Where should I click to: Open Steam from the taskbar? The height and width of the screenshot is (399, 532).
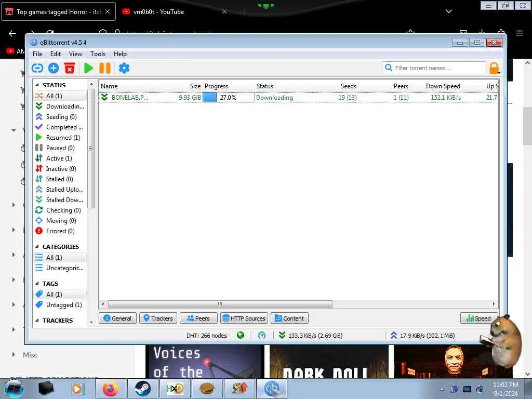pos(143,389)
